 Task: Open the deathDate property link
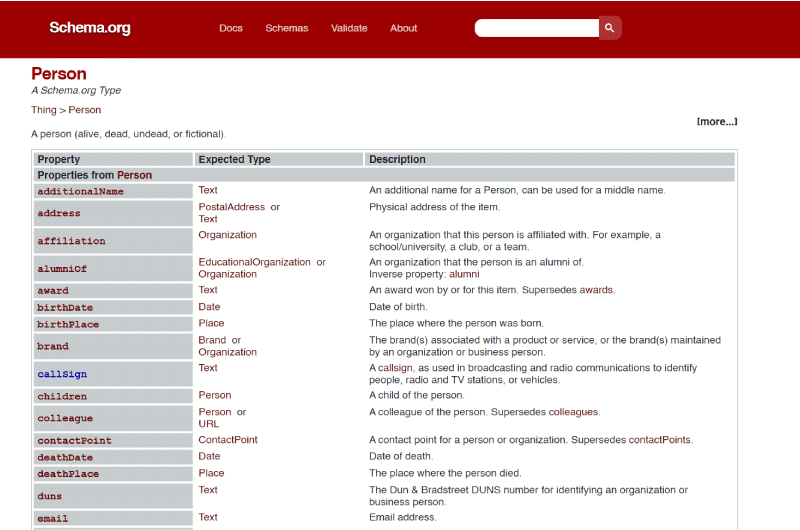65,458
